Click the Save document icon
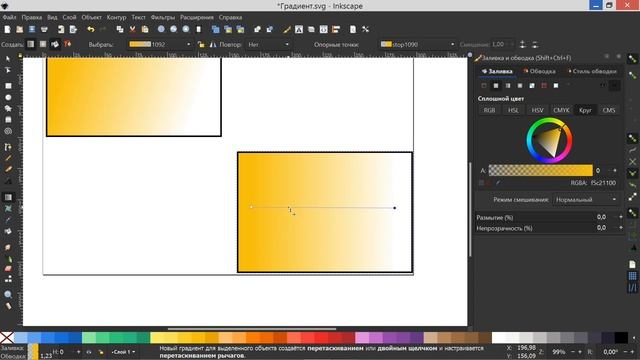 coord(31,29)
